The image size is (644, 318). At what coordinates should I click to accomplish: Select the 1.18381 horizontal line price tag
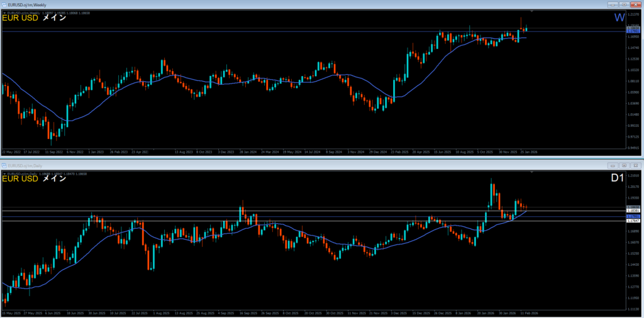pos(633,211)
